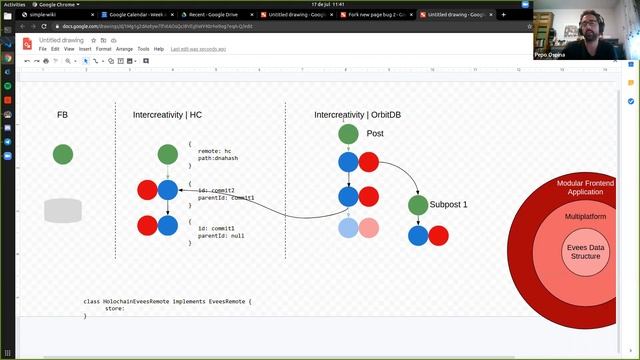Click the Move to folder icon
Viewport: 640px width, 360px height.
(104, 40)
